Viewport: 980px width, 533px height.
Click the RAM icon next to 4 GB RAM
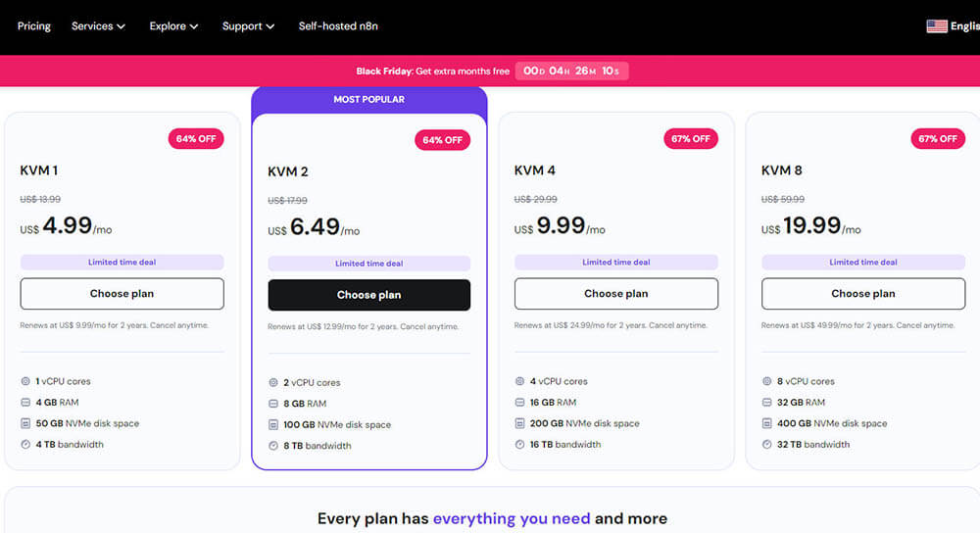click(25, 403)
